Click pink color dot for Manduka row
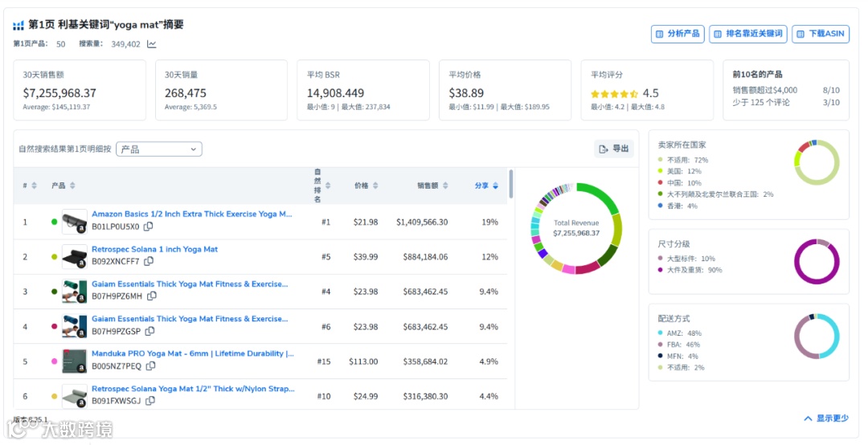The width and height of the screenshot is (868, 445). [x=55, y=361]
